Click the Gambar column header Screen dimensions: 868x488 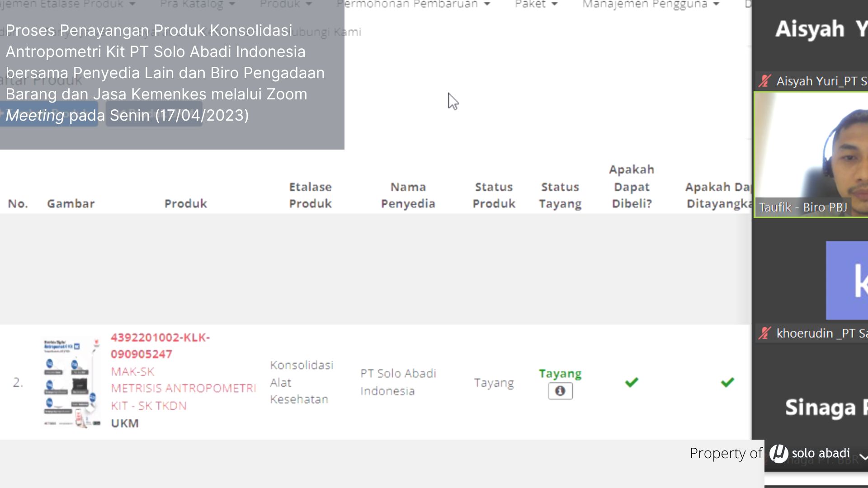click(x=71, y=204)
